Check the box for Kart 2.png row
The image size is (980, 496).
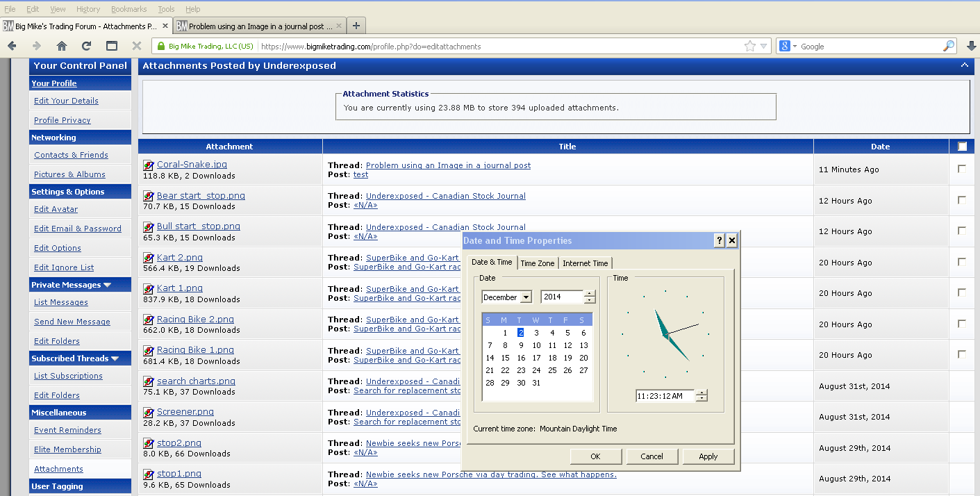962,262
